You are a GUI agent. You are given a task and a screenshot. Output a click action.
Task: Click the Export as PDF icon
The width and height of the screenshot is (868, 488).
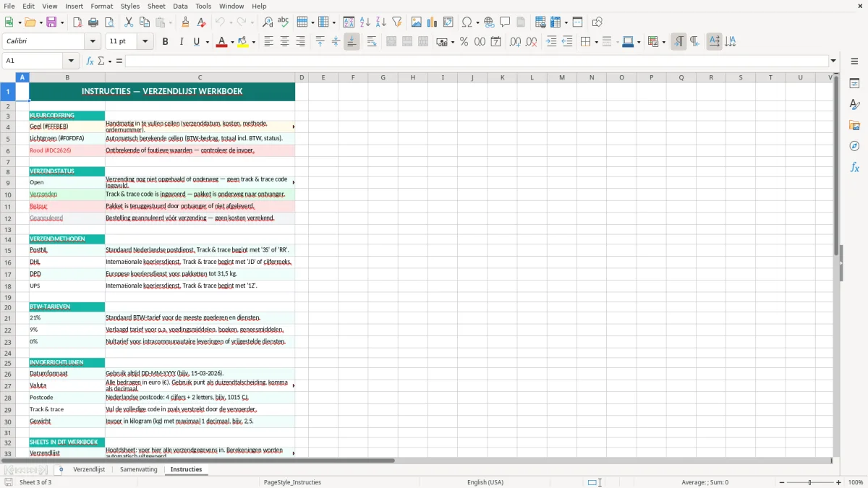click(x=77, y=22)
